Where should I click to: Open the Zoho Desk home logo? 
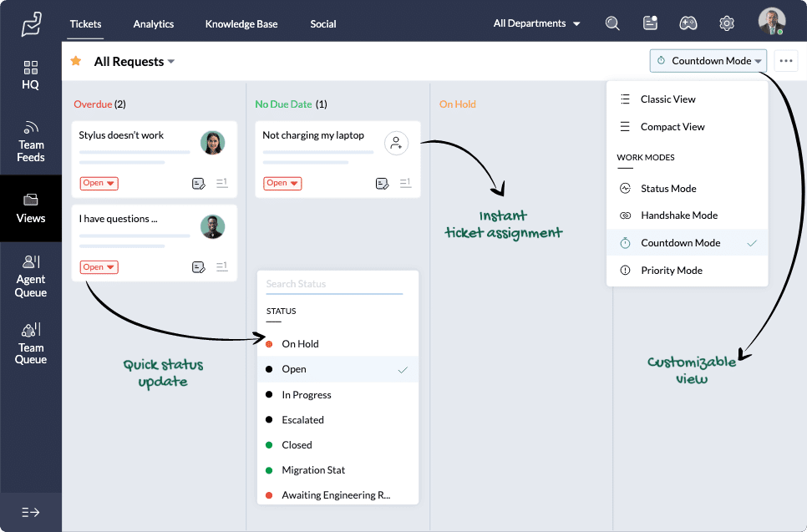30,23
